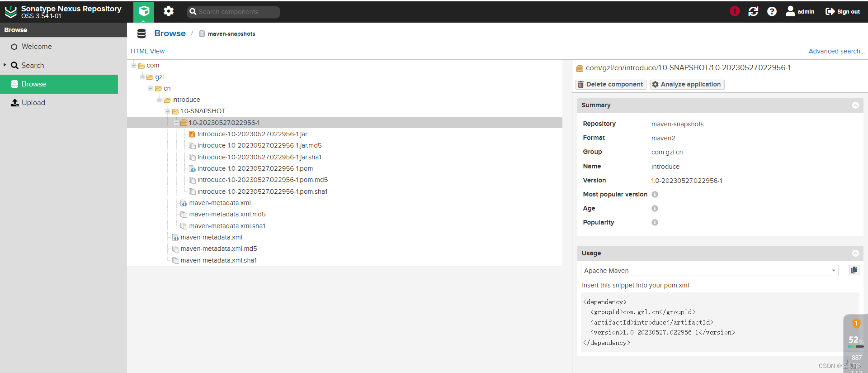This screenshot has height=373, width=868.
Task: Collapse the com folder node
Action: point(134,65)
